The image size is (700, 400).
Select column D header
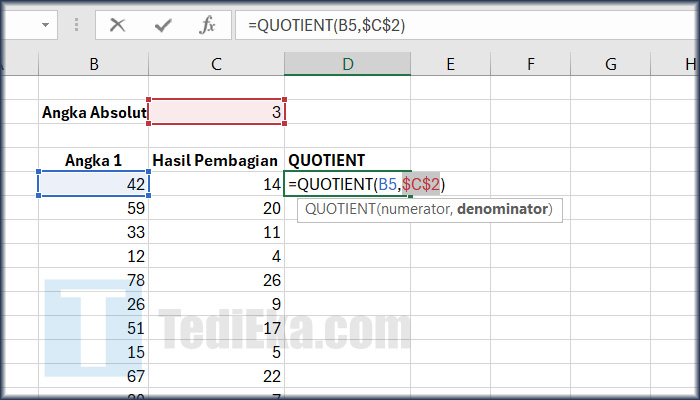pyautogui.click(x=347, y=64)
